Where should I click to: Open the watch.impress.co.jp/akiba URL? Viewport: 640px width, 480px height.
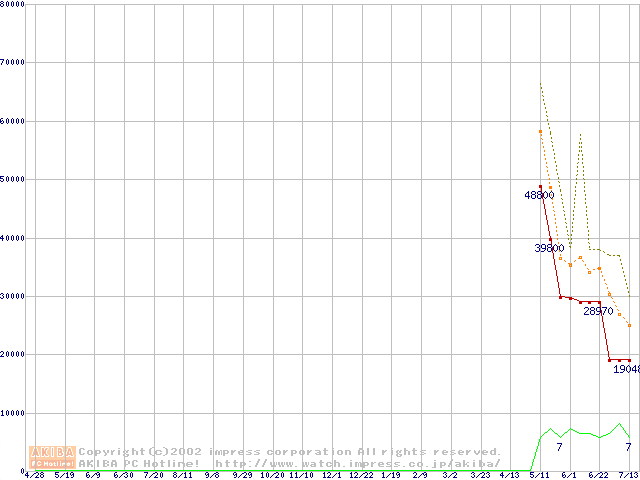[x=357, y=463]
